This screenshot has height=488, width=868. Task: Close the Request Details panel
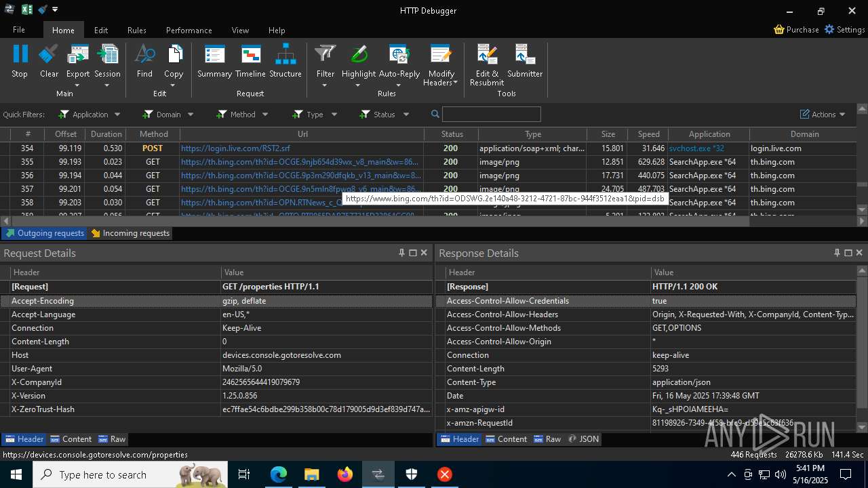coord(424,253)
